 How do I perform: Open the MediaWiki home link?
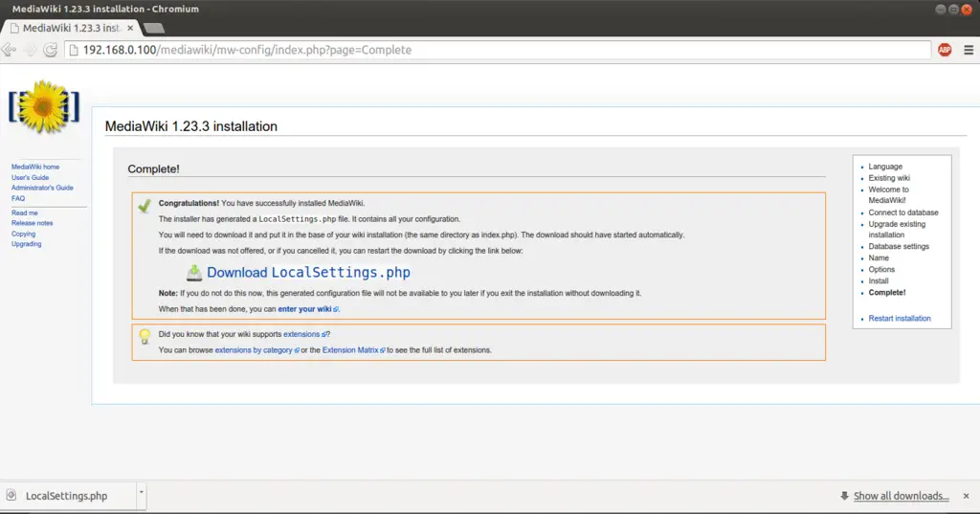click(x=35, y=167)
